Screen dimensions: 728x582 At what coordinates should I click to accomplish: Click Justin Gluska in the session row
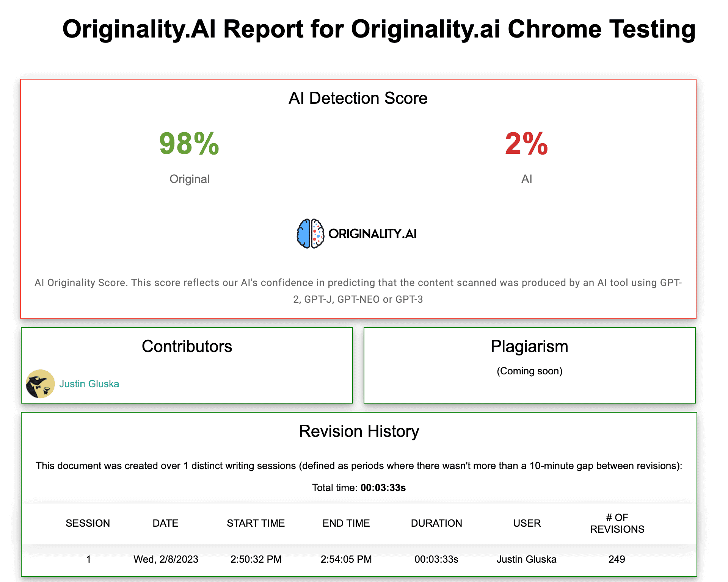[526, 559]
